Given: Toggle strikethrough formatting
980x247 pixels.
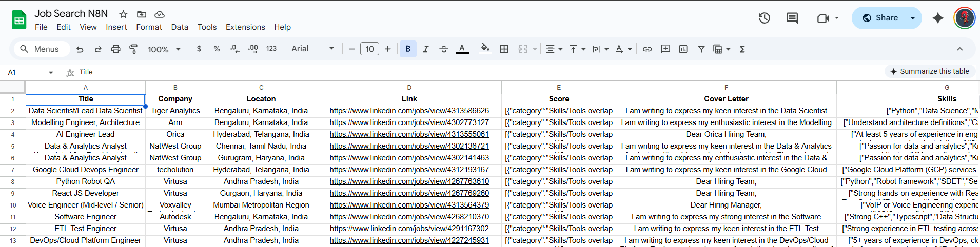Looking at the screenshot, I should click(x=444, y=49).
